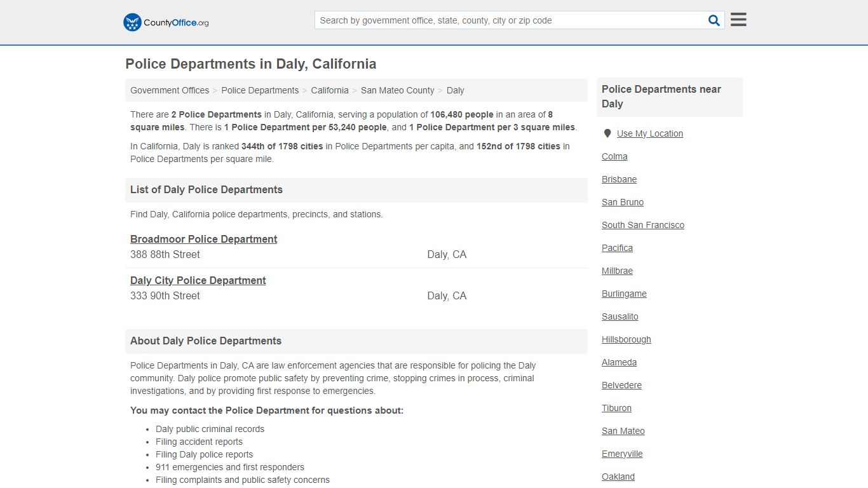Open the CountyOffice.org home logo

tap(166, 22)
